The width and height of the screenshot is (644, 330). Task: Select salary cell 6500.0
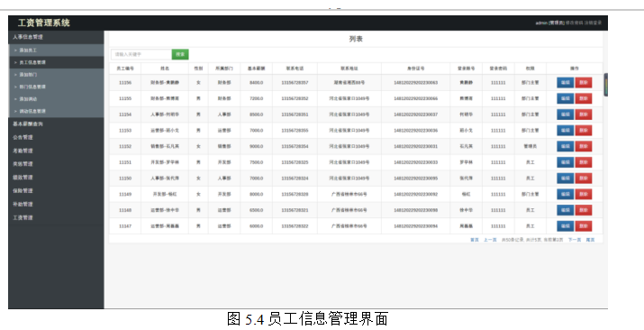click(257, 210)
